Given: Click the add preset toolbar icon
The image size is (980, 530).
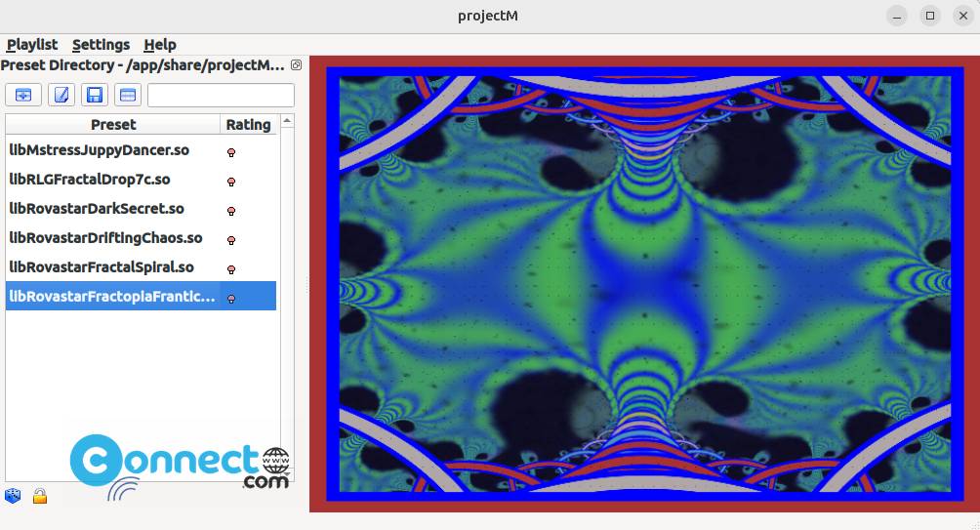Looking at the screenshot, I should point(23,95).
